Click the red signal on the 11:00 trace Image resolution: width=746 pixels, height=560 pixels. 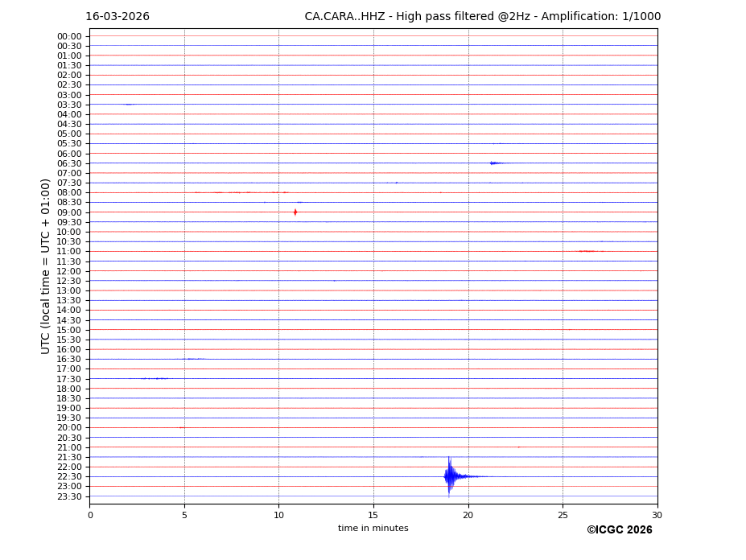588,251
